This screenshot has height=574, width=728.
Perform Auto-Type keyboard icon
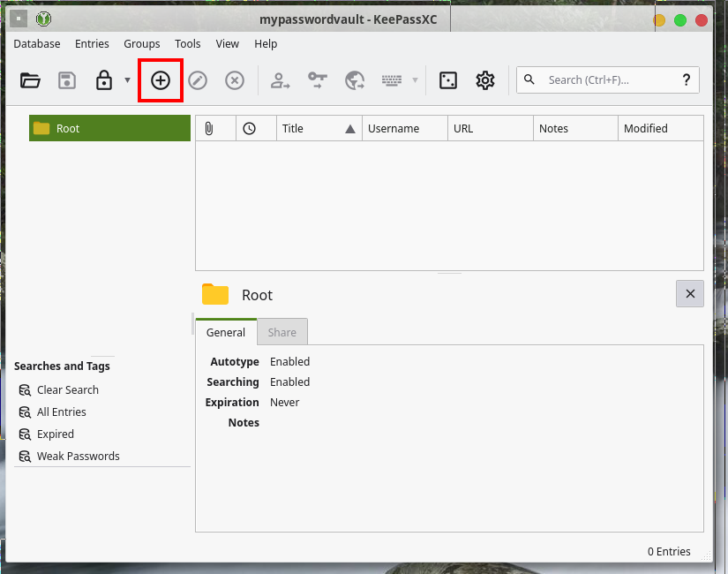(x=392, y=80)
